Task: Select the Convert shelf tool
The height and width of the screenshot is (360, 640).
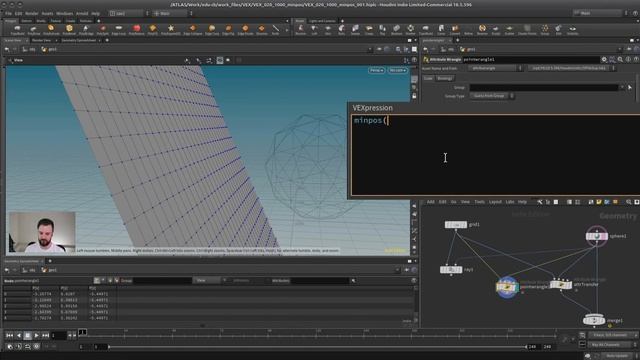Action: click(455, 29)
